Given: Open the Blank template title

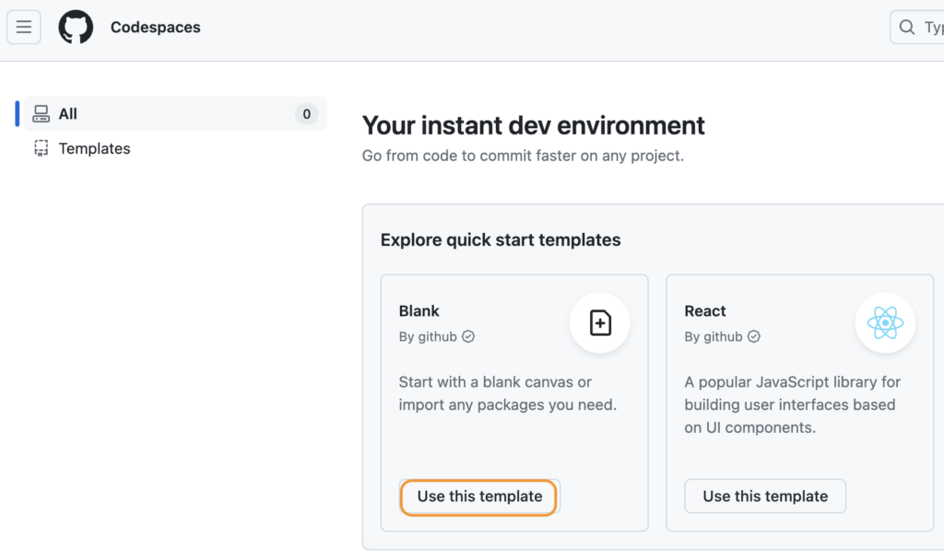Looking at the screenshot, I should click(419, 311).
